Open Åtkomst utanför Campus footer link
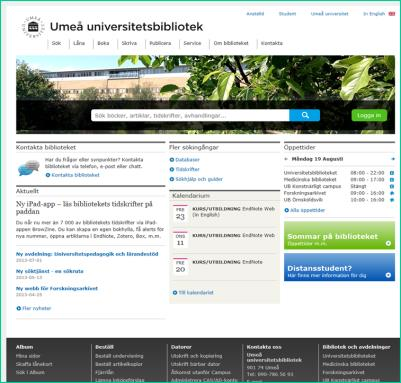Image resolution: width=401 pixels, height=383 pixels. click(201, 372)
